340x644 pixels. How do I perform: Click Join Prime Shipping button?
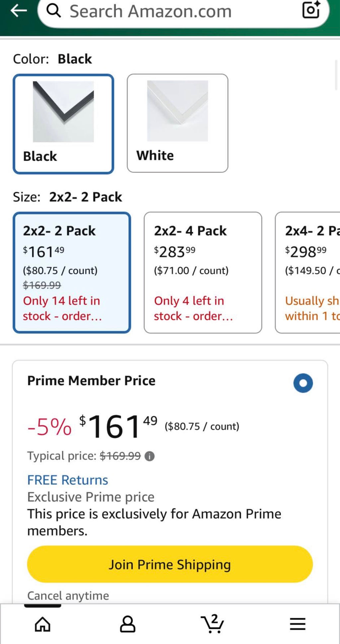[170, 564]
